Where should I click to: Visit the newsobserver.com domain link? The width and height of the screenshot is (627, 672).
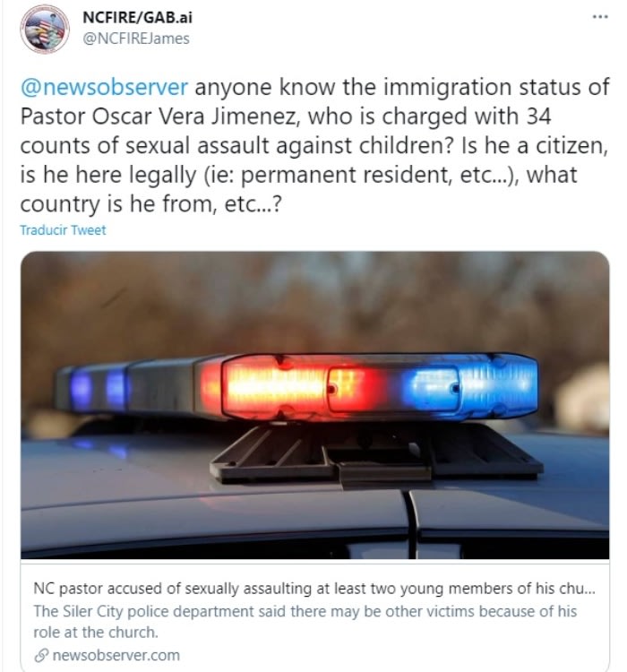pos(116,655)
